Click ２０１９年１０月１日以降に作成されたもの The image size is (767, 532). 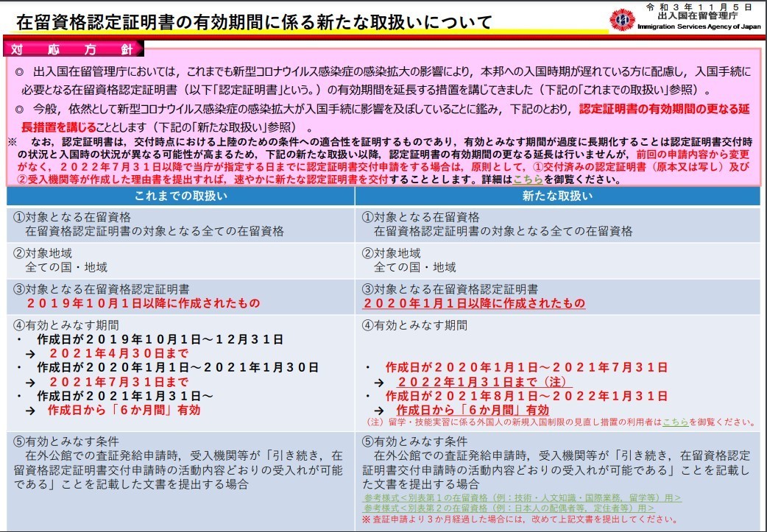(x=143, y=303)
